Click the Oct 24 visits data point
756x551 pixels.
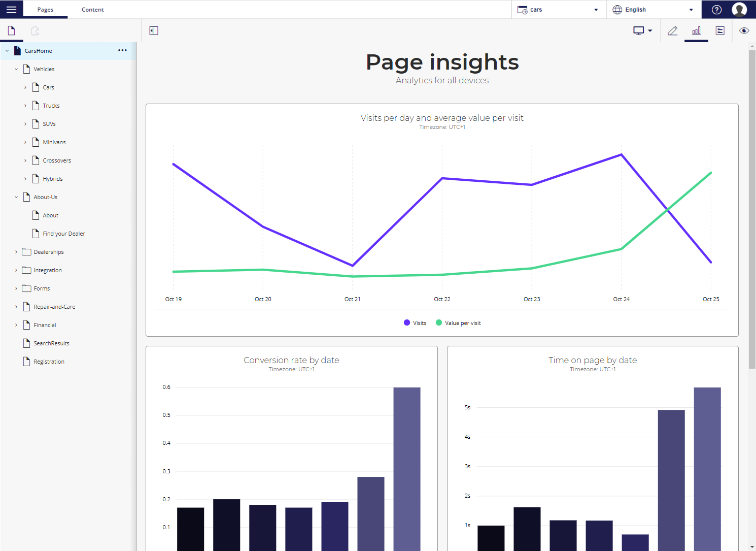click(x=622, y=155)
